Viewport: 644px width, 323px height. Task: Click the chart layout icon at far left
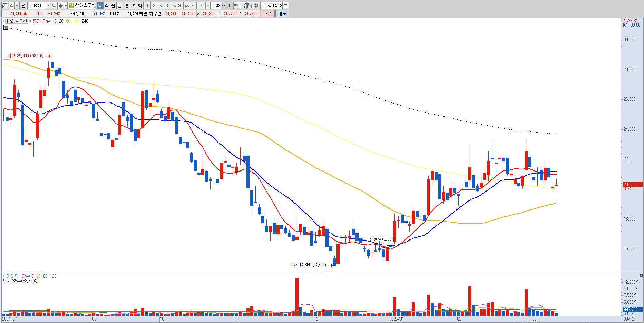click(x=5, y=6)
